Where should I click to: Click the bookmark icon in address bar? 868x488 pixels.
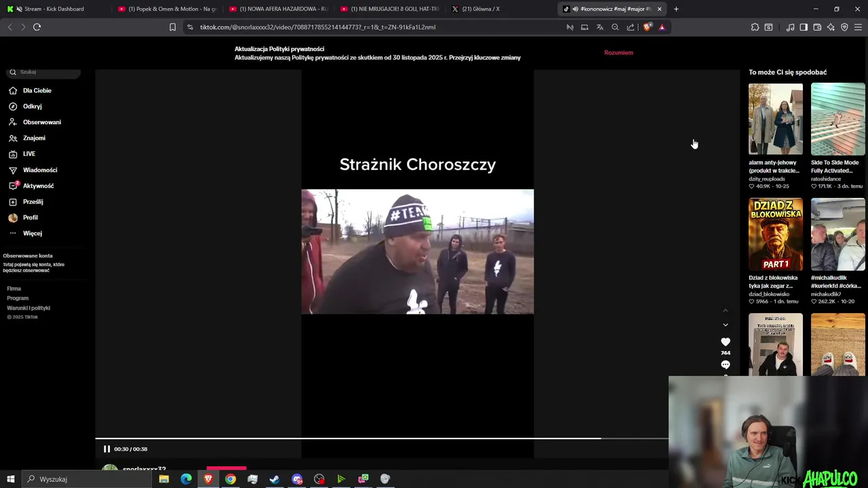coord(172,27)
